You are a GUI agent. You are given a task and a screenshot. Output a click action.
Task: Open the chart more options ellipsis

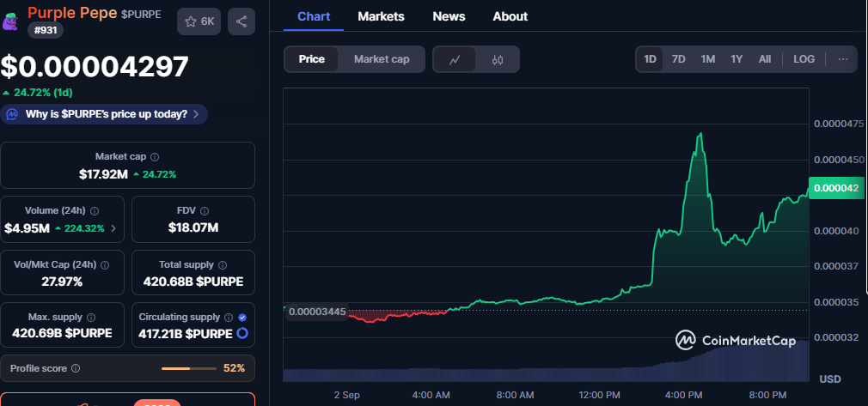(842, 59)
